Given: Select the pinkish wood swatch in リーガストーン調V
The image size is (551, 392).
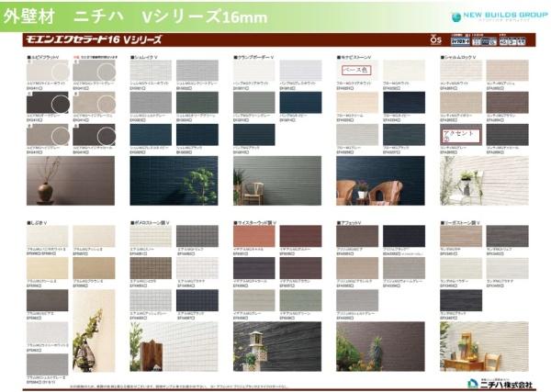Looking at the screenshot, I should (461, 236).
